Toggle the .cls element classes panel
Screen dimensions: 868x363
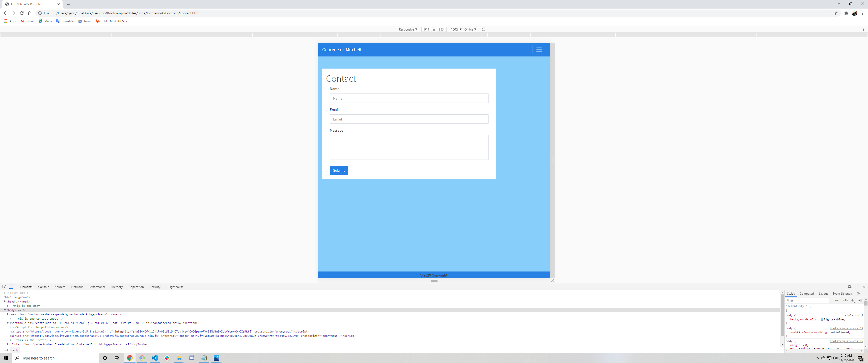(845, 300)
